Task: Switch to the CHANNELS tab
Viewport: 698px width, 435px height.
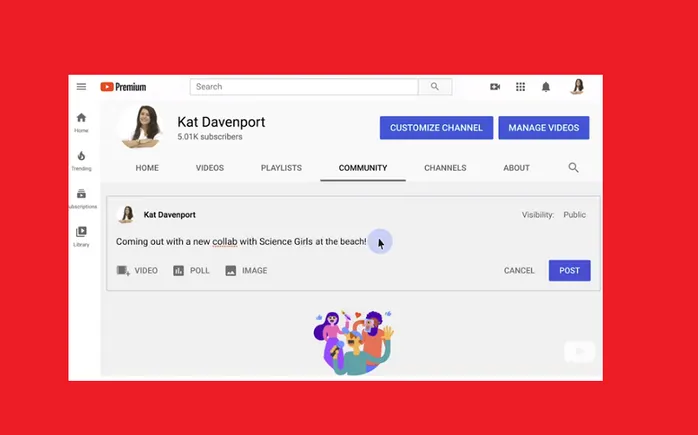Action: pos(445,168)
